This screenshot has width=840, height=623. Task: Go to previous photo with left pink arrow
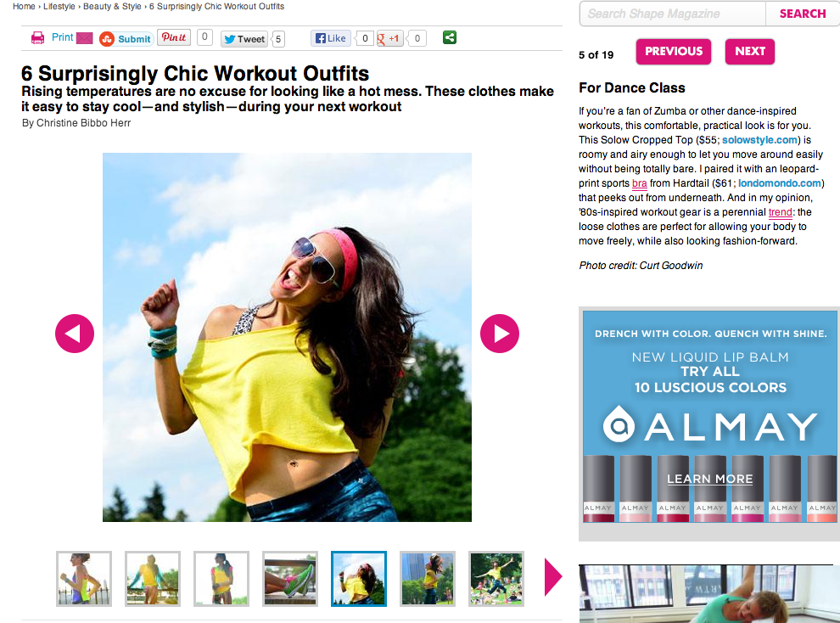[x=75, y=334]
